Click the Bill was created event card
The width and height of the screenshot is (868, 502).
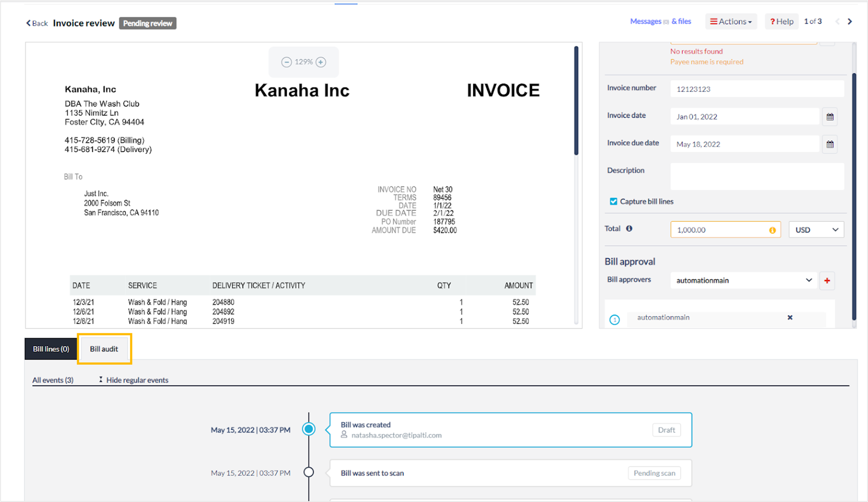coord(511,430)
